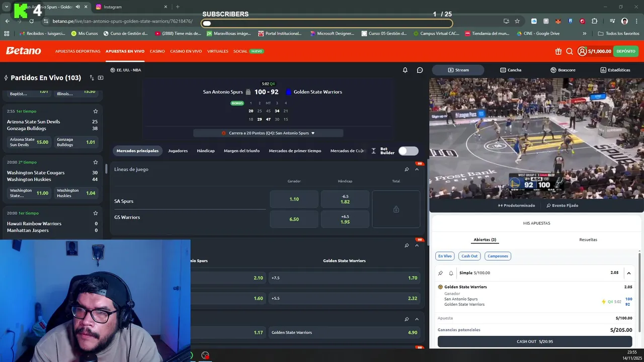Pin the market with +7.5 handicap lines
644x362 pixels.
407,245
